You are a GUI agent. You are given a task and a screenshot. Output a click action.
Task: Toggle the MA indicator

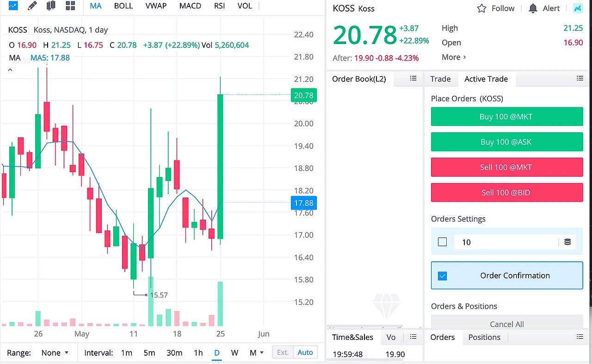click(96, 6)
